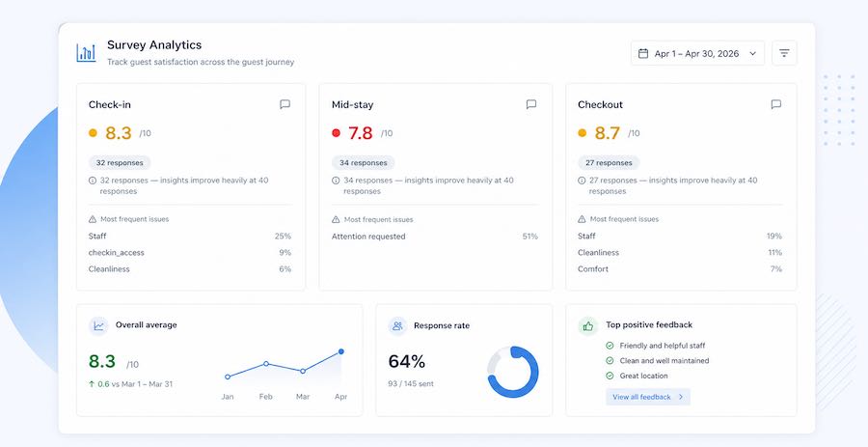The height and width of the screenshot is (447, 868).
Task: Click the Response rate people icon
Action: [x=397, y=325]
